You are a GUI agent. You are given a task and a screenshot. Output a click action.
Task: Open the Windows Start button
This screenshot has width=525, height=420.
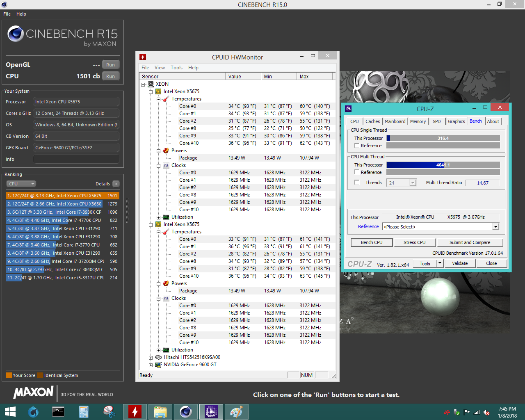(x=10, y=412)
